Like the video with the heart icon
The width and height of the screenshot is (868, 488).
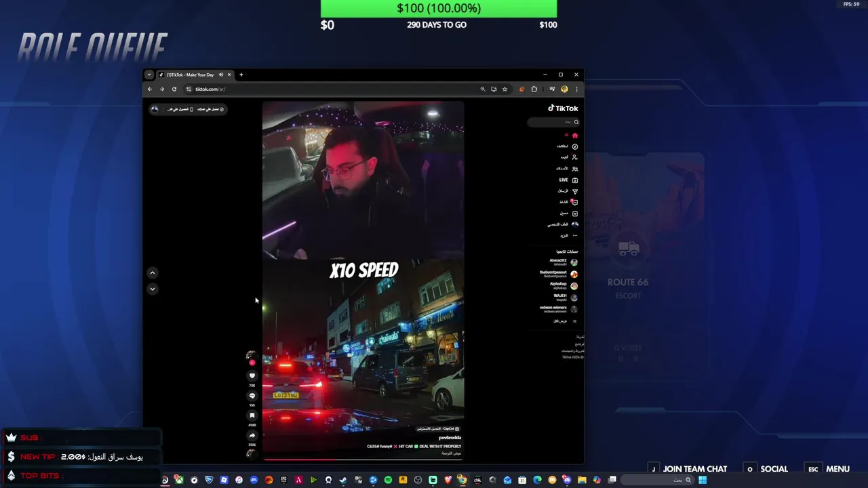(x=252, y=375)
